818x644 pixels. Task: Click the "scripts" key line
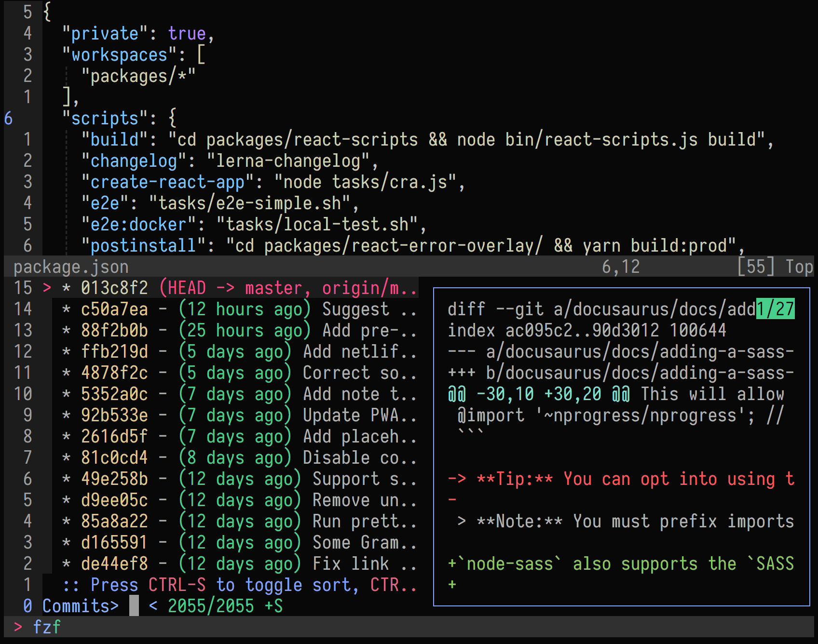119,118
